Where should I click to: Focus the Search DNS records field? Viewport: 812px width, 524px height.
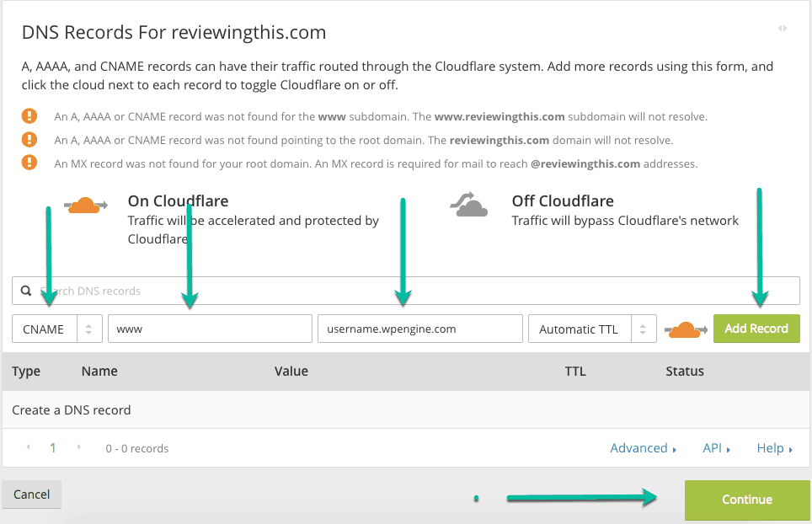click(x=406, y=291)
